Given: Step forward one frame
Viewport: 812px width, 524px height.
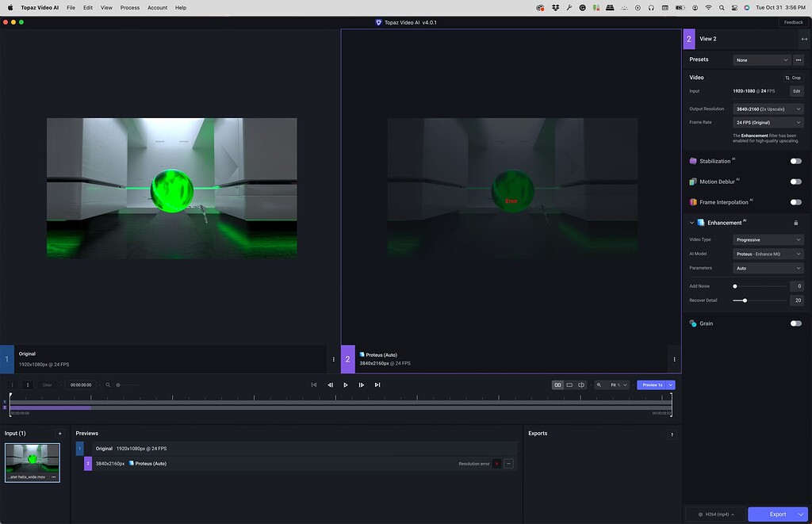Looking at the screenshot, I should tap(362, 384).
